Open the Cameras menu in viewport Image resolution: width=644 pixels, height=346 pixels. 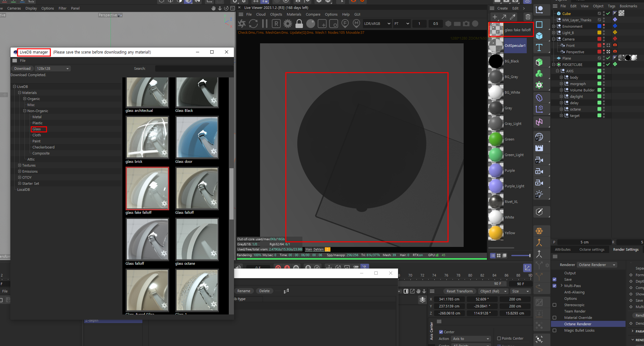coord(14,8)
